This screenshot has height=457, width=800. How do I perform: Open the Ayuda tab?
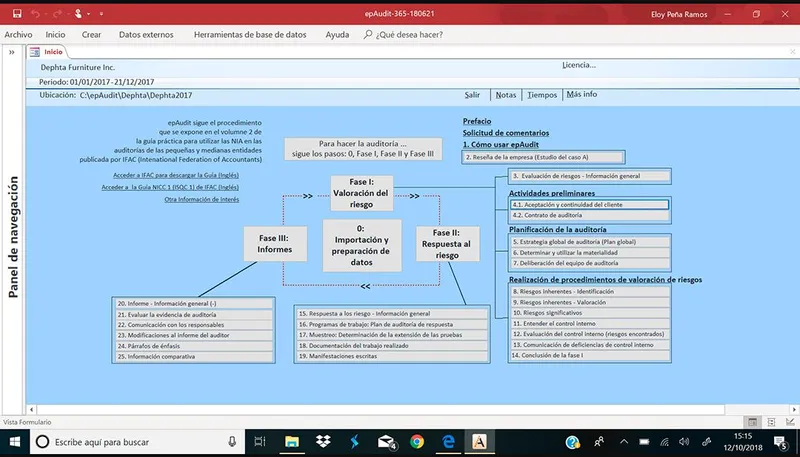pos(337,35)
